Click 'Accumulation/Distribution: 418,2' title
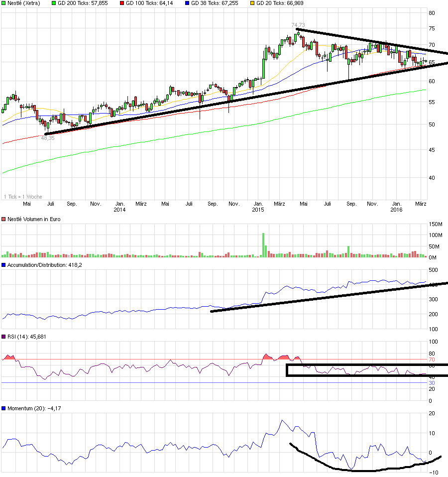This screenshot has width=448, height=477. (x=45, y=265)
